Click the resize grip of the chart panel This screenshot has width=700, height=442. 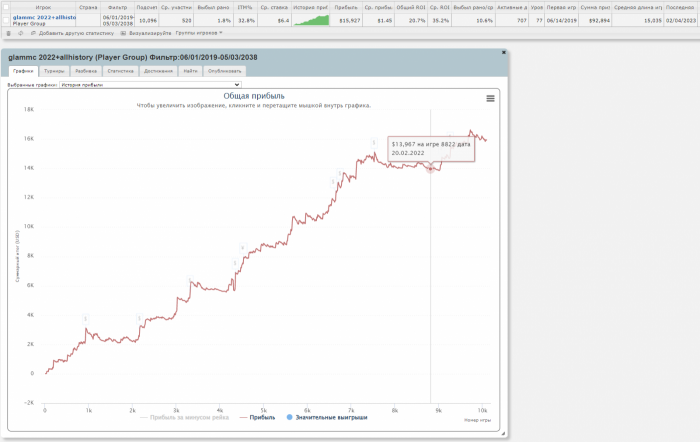[x=503, y=434]
